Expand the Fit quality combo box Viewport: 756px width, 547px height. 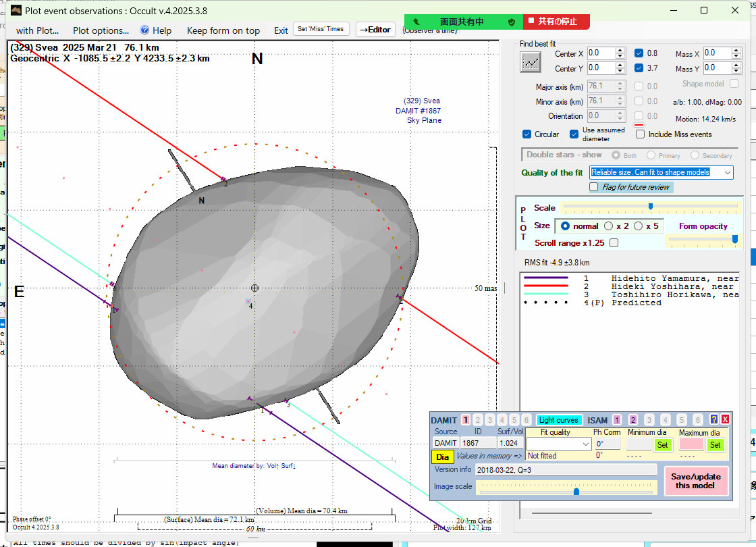[x=585, y=444]
